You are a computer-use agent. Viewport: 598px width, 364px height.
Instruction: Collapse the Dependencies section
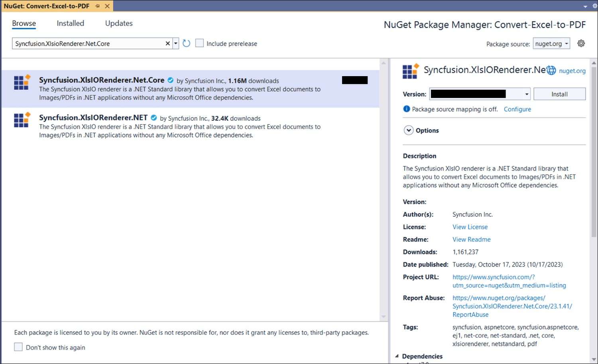(397, 356)
